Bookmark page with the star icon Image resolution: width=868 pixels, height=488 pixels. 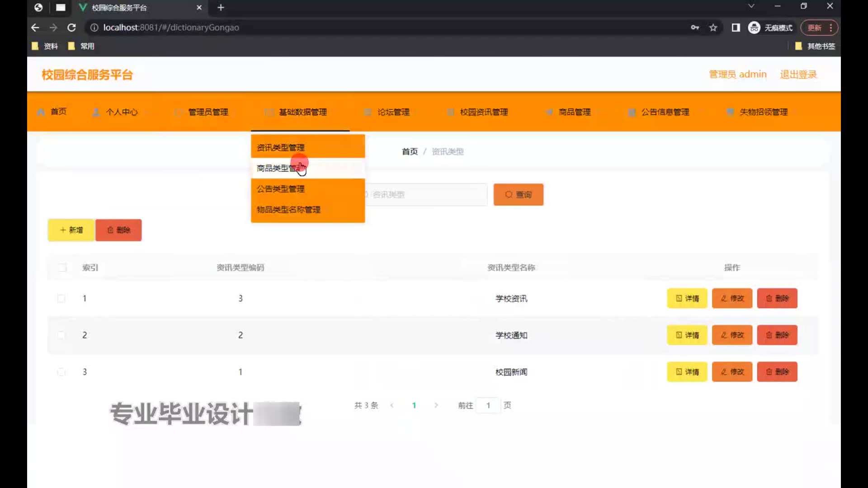pos(713,28)
